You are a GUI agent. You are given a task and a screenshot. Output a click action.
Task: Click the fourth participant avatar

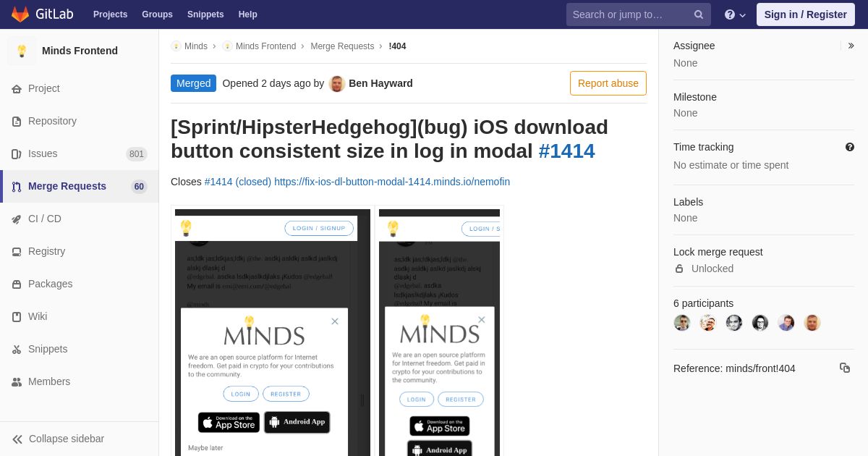760,323
